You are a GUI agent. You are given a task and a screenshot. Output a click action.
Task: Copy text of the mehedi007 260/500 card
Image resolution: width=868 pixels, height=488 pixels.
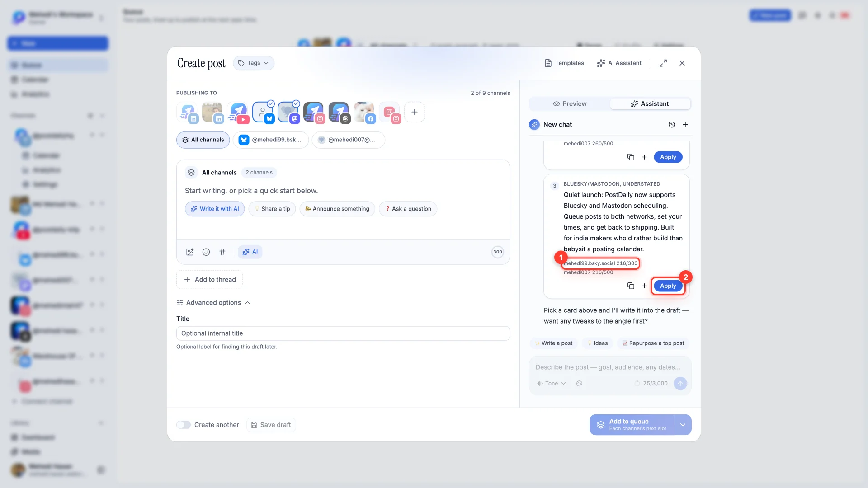tap(631, 157)
